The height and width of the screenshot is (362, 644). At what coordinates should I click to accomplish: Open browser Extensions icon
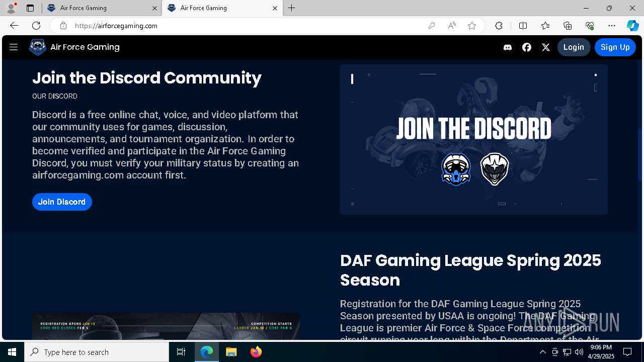499,26
